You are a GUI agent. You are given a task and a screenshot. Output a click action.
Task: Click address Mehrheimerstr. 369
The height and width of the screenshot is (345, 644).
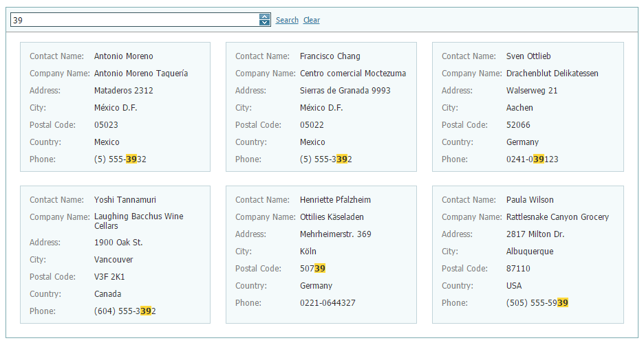point(335,234)
